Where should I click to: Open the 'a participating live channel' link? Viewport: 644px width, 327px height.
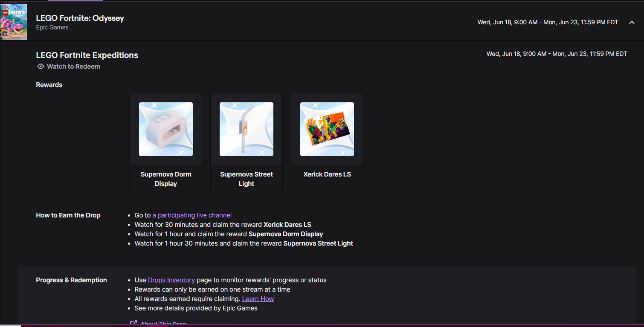point(192,215)
